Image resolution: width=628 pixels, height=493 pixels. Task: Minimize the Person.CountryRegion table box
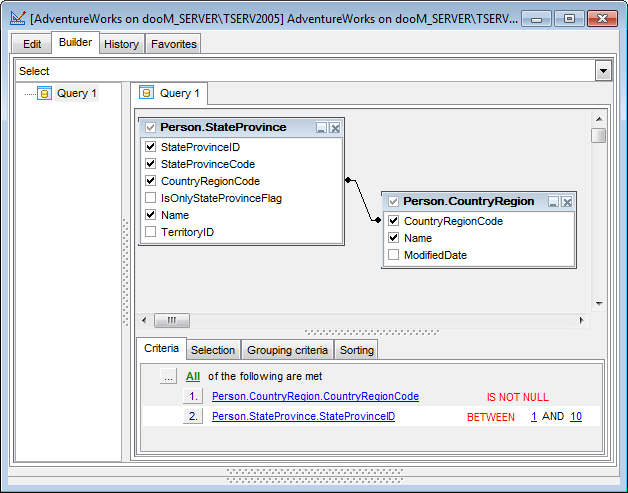pyautogui.click(x=553, y=202)
